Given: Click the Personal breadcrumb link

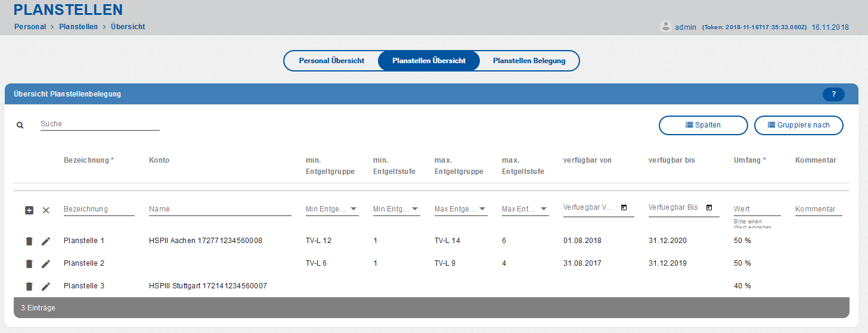Looking at the screenshot, I should (x=30, y=27).
